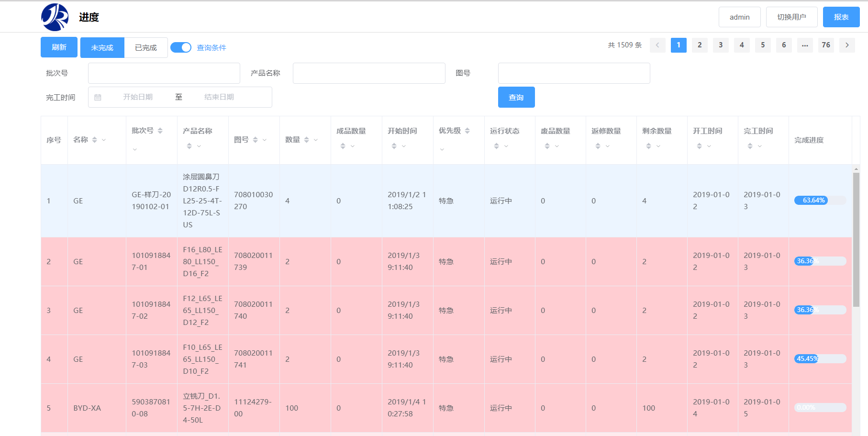The image size is (868, 436).
Task: Click the blue 查询 search button
Action: (516, 97)
